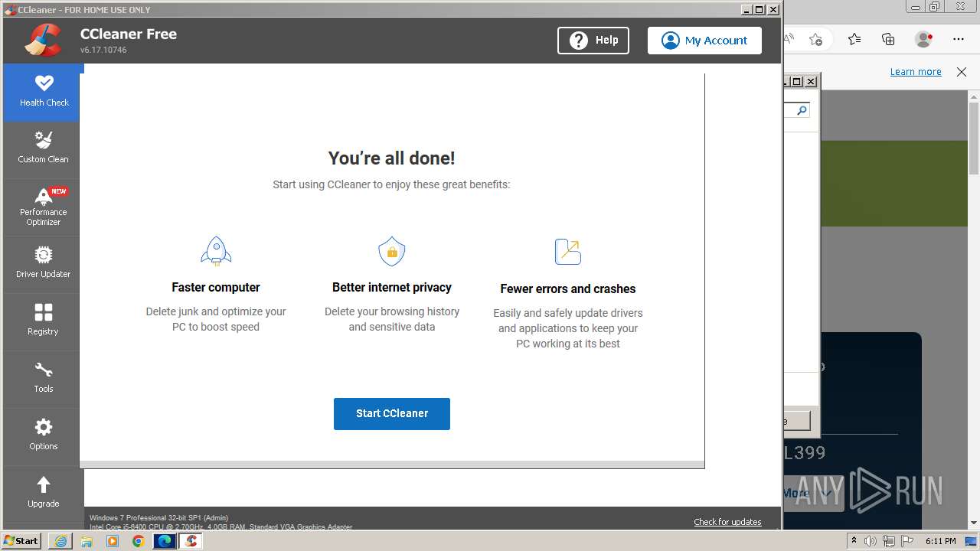Click the 'Faster computer' title text

click(216, 288)
